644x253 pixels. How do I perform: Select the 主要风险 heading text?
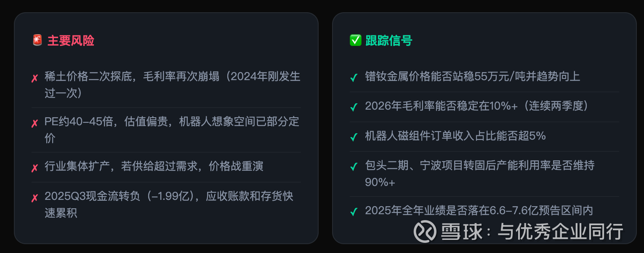[71, 41]
